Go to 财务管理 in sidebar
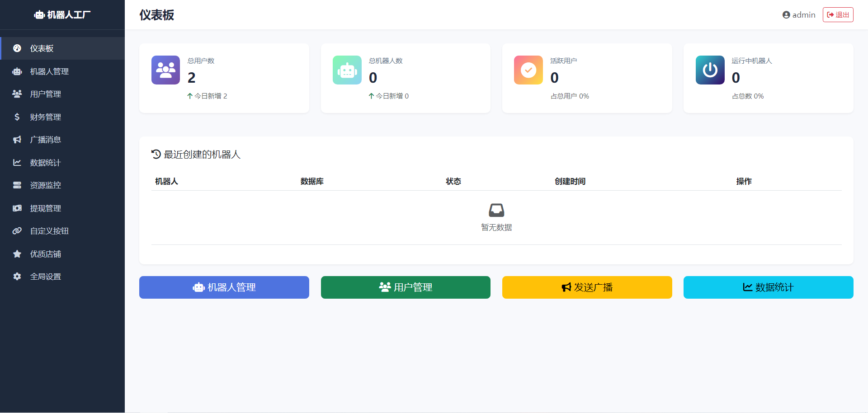868x413 pixels. pyautogui.click(x=45, y=117)
